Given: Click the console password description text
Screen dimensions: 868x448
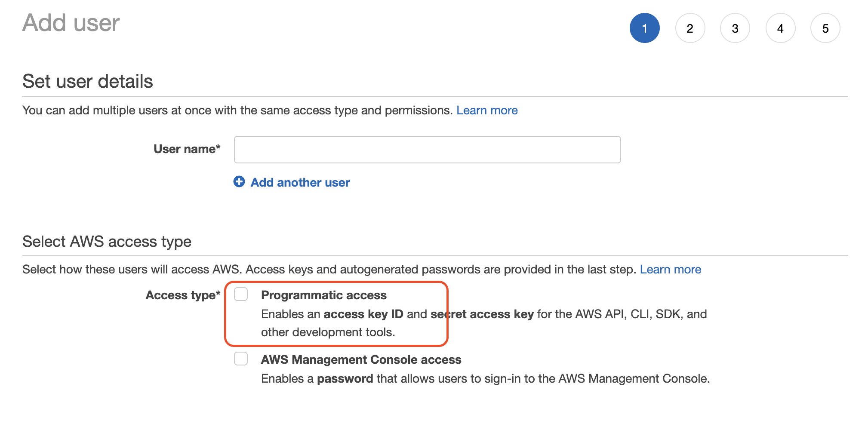Looking at the screenshot, I should 485,379.
